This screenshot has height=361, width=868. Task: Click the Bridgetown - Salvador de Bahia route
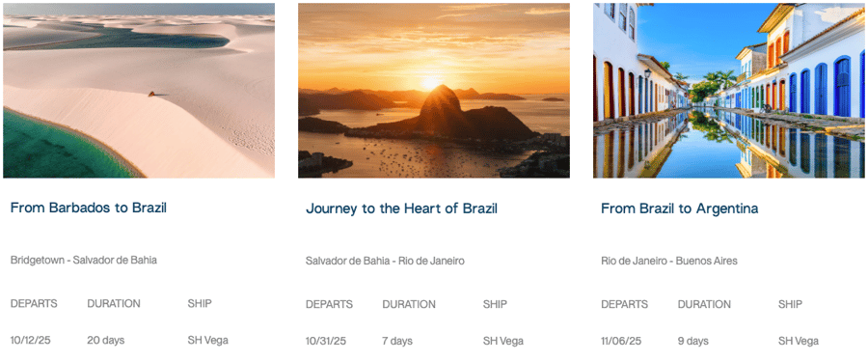(84, 260)
